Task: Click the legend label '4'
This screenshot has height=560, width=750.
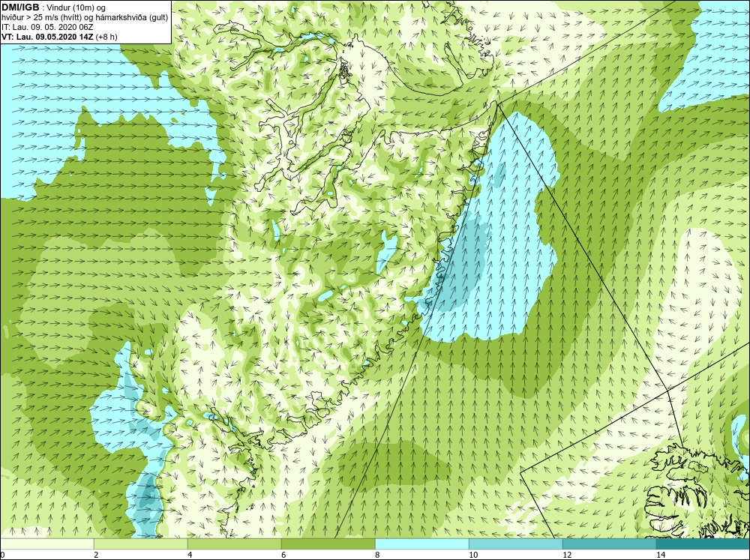Action: (190, 555)
